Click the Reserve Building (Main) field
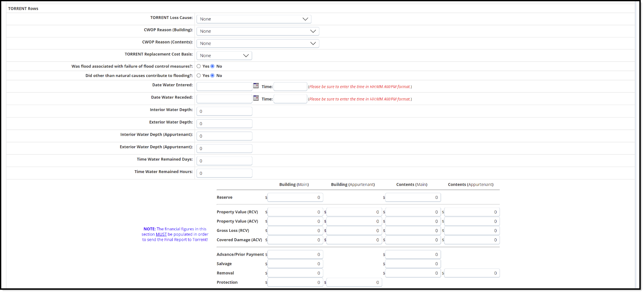This screenshot has height=293, width=644. click(295, 197)
